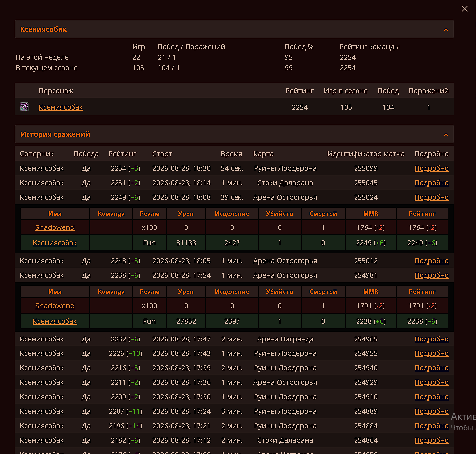The width and height of the screenshot is (476, 454).
Task: Collapse details for match 254981
Action: point(431,276)
